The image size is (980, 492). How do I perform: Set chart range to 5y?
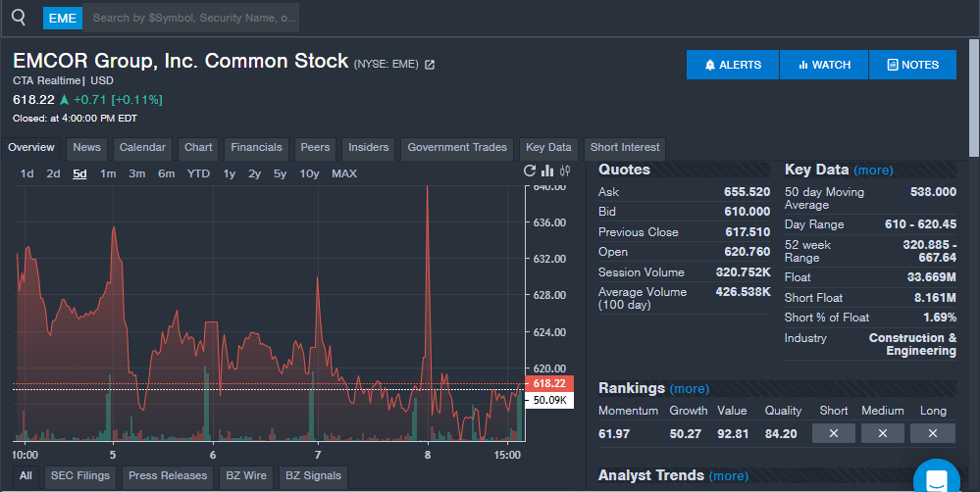click(280, 173)
